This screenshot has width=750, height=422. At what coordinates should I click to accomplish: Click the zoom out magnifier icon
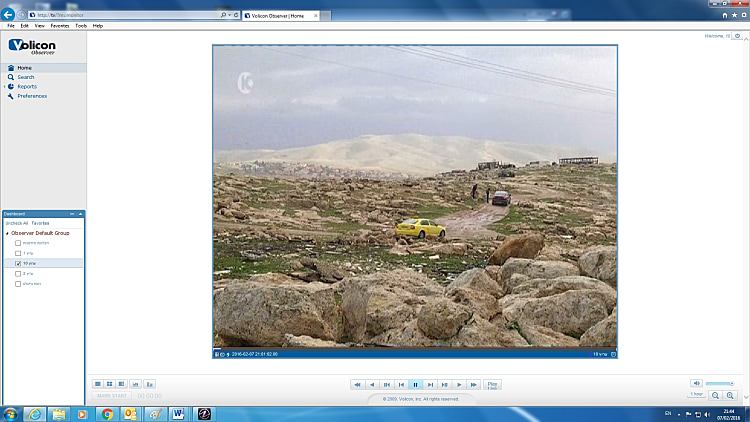(x=716, y=396)
